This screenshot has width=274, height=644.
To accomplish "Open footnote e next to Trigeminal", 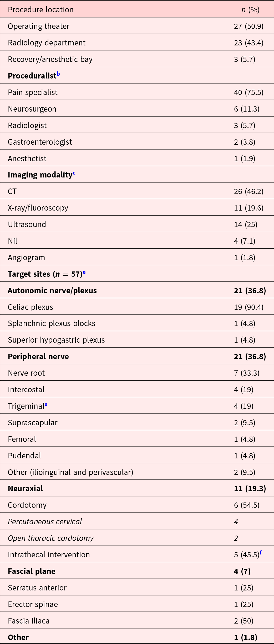I will coord(46,404).
